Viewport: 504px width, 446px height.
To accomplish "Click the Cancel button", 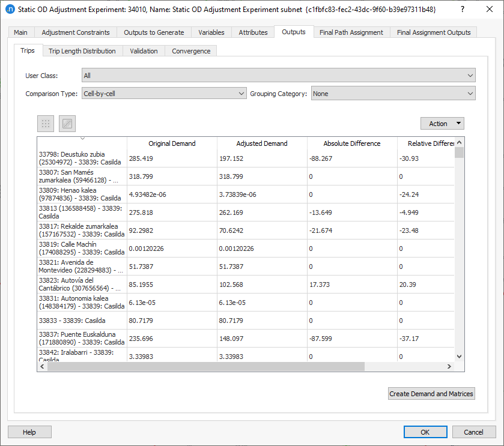I will tap(474, 432).
